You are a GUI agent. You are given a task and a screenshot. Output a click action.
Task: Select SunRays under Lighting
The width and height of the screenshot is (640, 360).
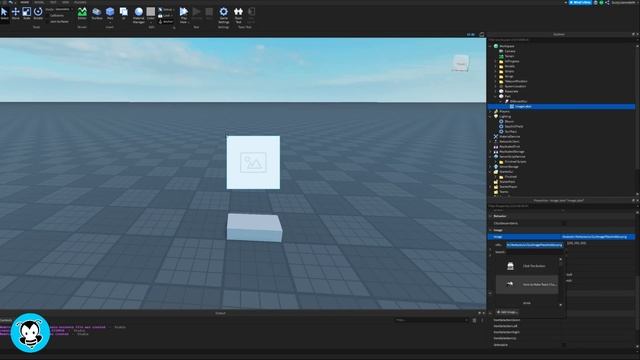[511, 131]
